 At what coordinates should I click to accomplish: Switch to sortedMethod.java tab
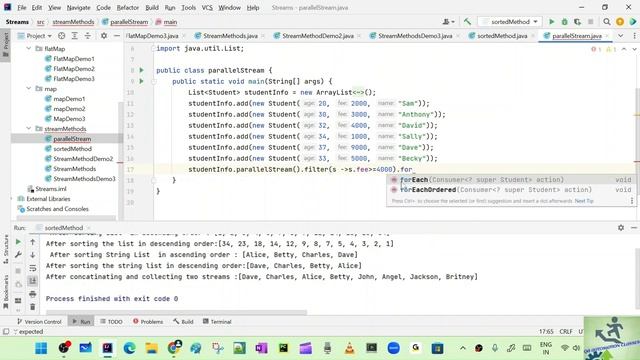click(x=502, y=36)
